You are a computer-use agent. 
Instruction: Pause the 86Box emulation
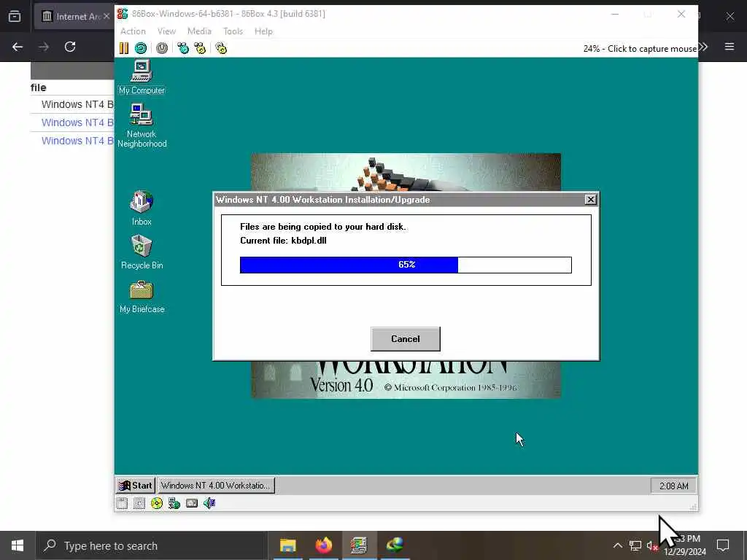(124, 48)
